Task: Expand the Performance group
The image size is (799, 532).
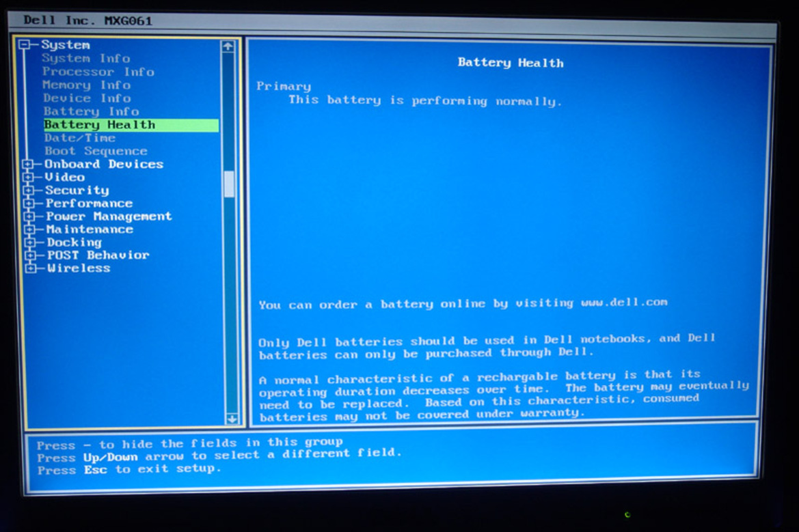Action: 29,203
